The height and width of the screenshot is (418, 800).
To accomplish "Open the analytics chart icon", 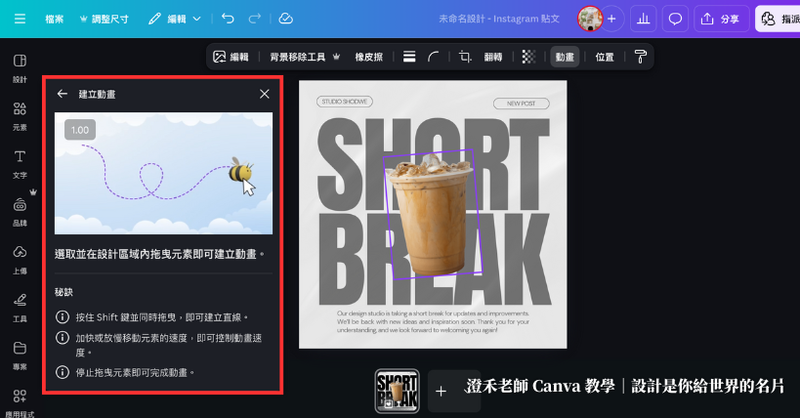I will 643,19.
